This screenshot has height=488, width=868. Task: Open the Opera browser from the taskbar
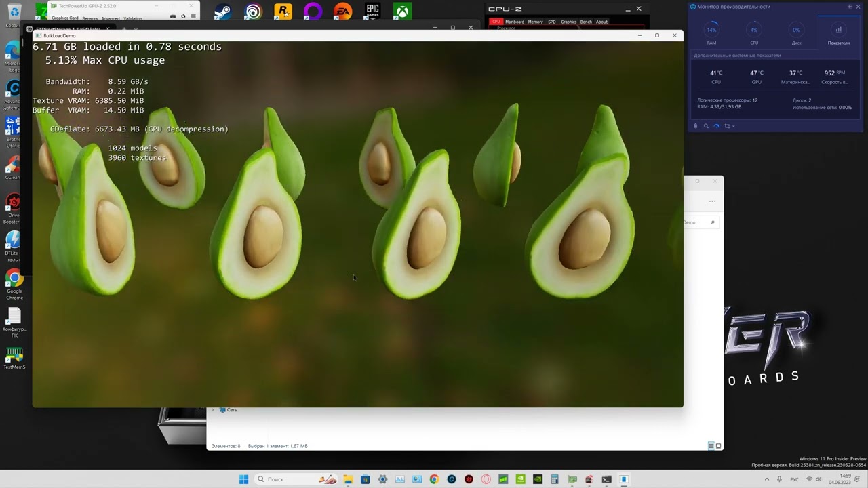(x=486, y=479)
